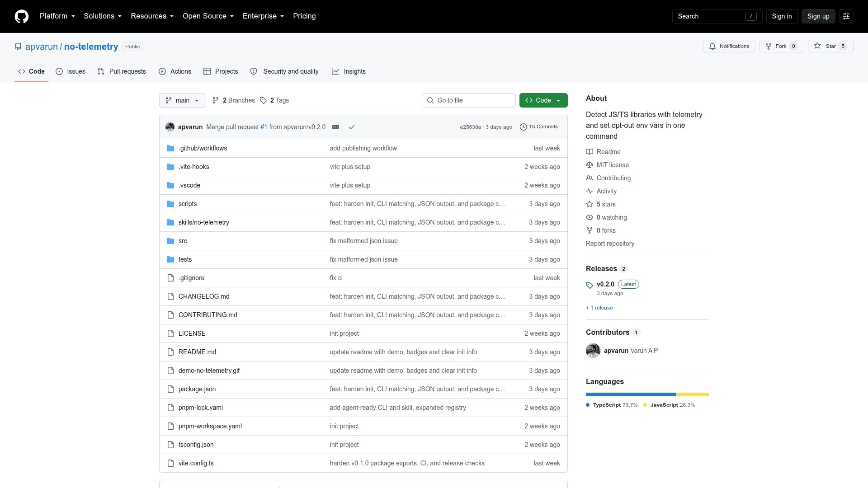This screenshot has width=868, height=488.
Task: Click the tag icon beside v0.2.0 release
Action: tap(590, 285)
